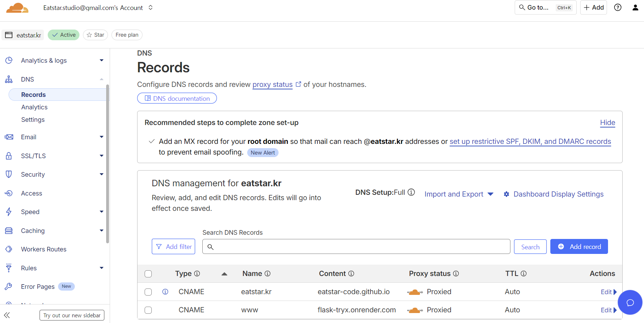The width and height of the screenshot is (644, 323).
Task: Collapse the DNS section arrow
Action: pyautogui.click(x=102, y=79)
